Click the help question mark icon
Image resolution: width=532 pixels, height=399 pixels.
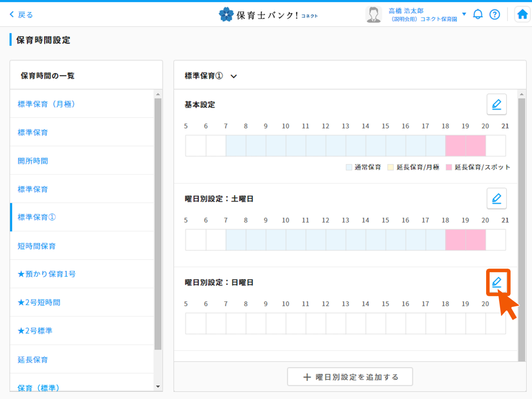click(x=495, y=14)
